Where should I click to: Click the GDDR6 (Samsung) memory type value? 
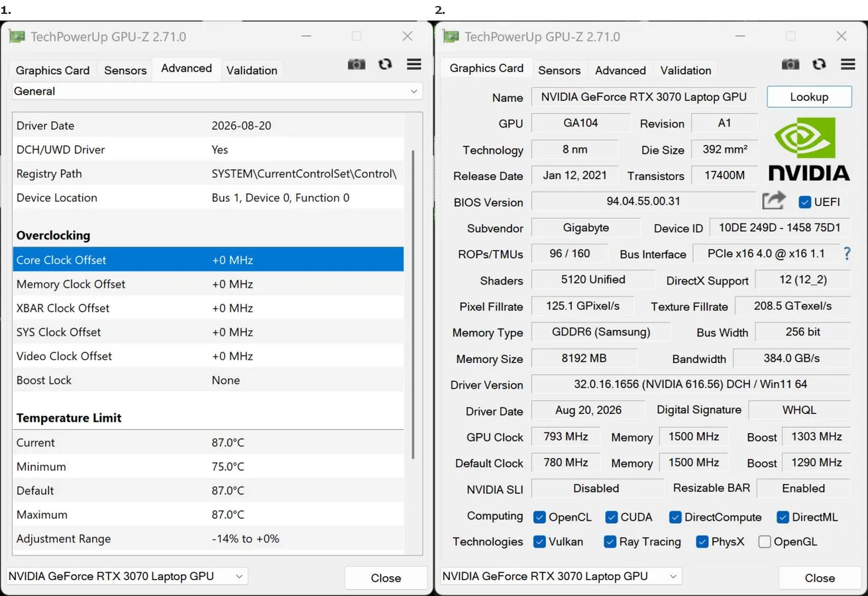601,332
